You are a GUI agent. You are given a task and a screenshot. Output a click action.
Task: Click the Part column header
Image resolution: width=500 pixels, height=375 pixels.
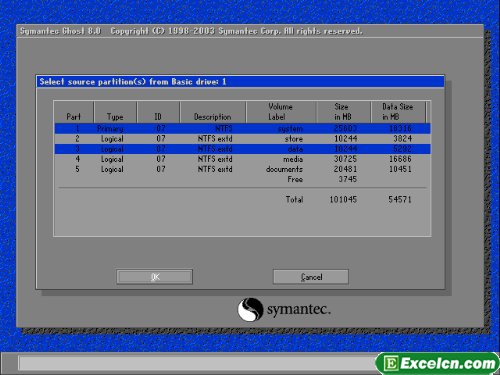click(x=74, y=112)
